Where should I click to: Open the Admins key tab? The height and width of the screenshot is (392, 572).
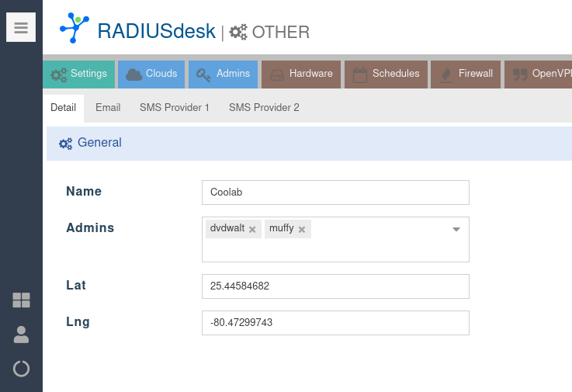coord(223,75)
